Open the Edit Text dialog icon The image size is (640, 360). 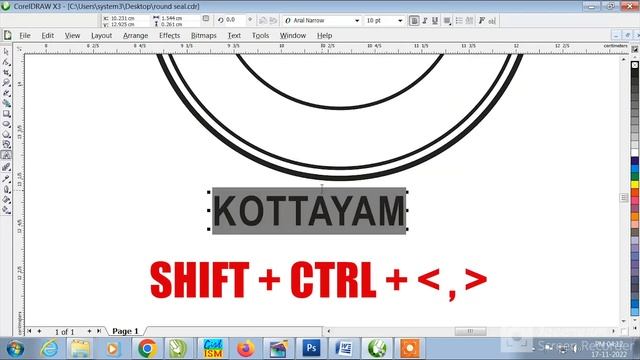(x=492, y=20)
